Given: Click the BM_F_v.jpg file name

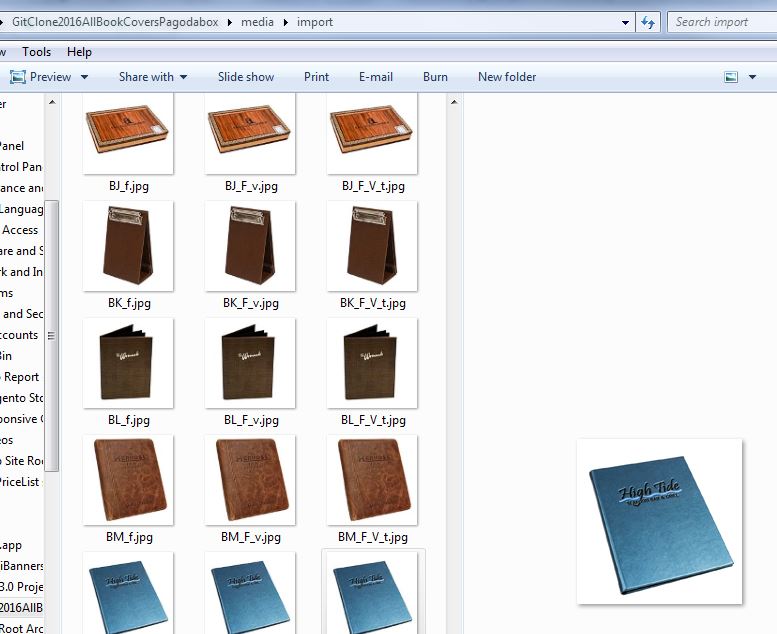Looking at the screenshot, I should click(251, 537).
